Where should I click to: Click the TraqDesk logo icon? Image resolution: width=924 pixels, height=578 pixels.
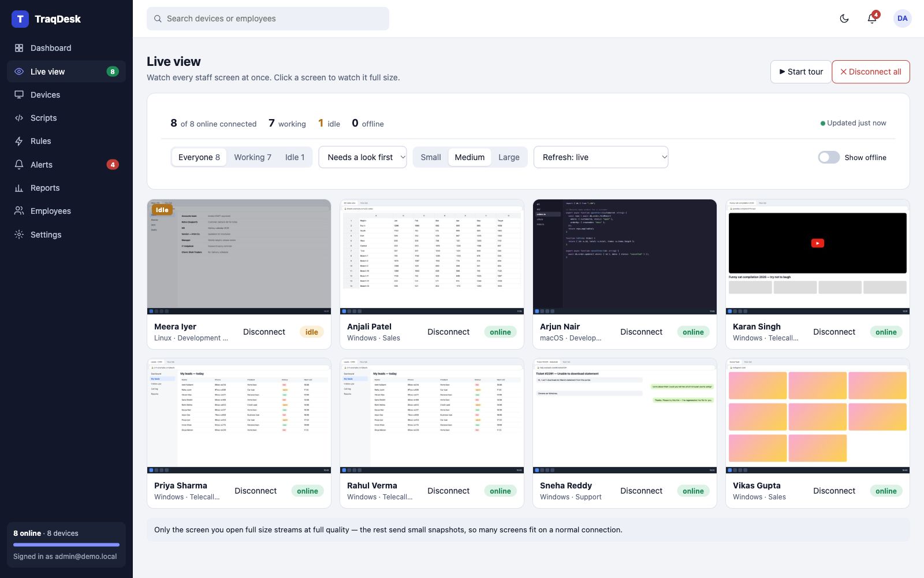[20, 19]
